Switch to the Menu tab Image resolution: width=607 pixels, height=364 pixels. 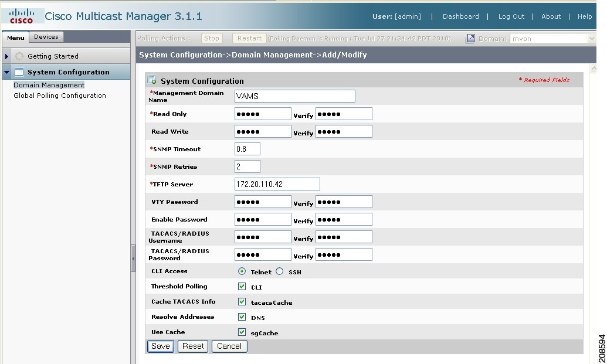(15, 38)
